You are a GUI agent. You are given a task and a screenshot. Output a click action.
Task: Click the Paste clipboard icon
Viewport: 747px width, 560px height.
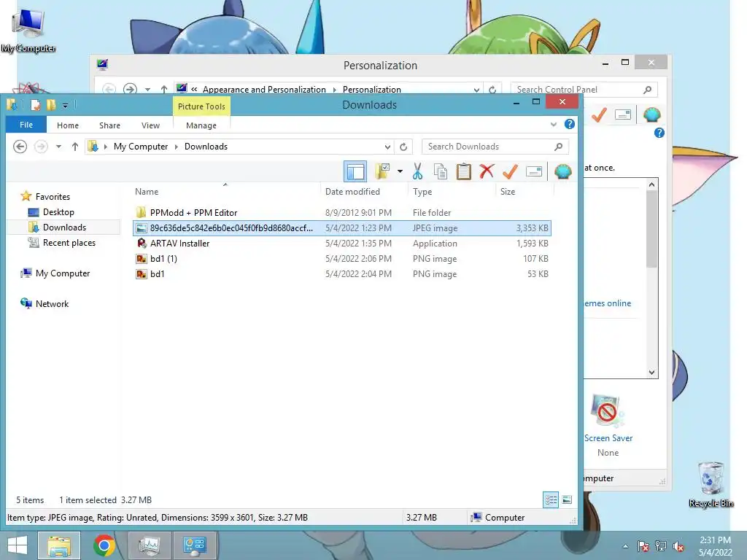(463, 171)
